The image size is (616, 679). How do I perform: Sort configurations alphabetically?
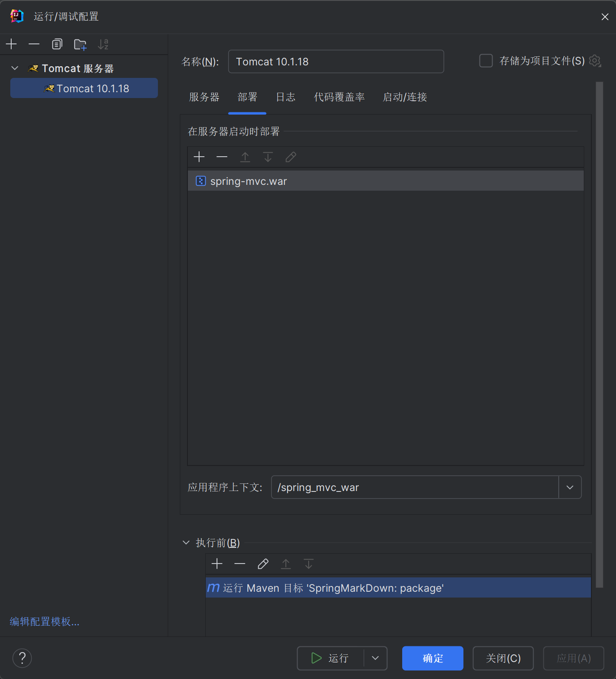tap(103, 44)
